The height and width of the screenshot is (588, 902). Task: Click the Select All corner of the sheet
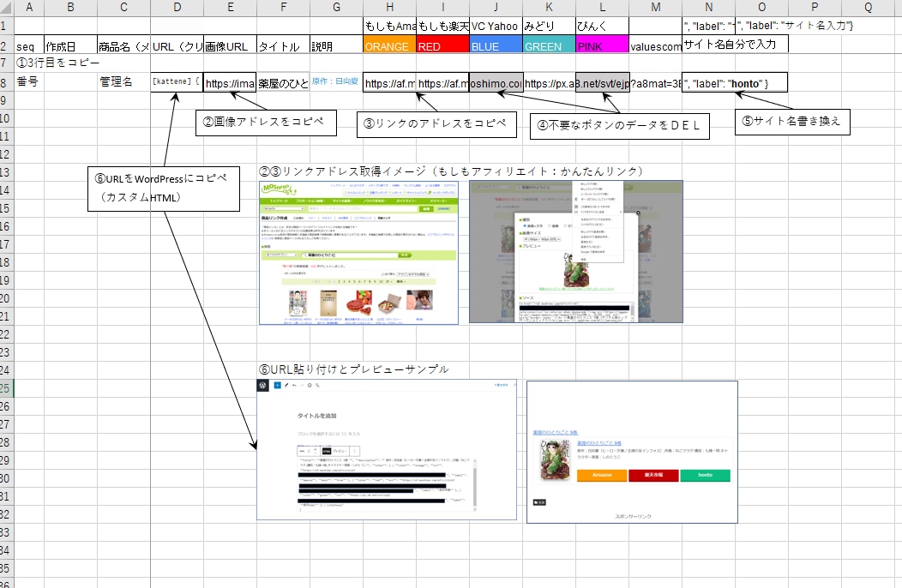tap(6, 8)
